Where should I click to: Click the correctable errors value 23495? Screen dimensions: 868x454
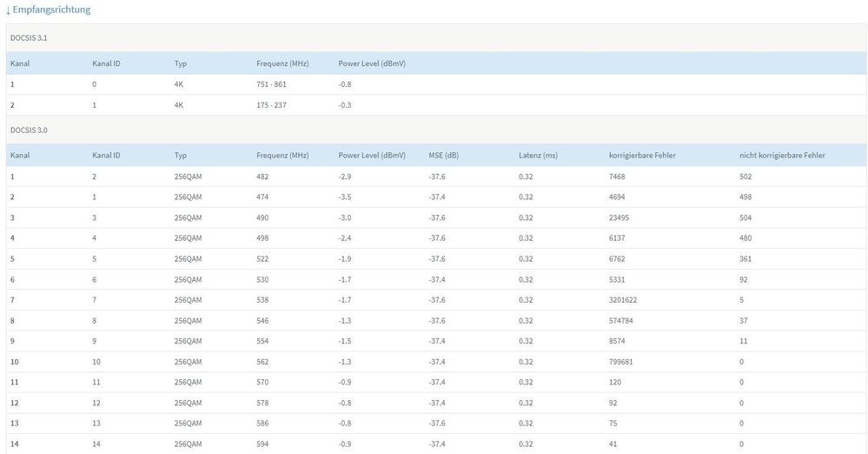point(622,217)
